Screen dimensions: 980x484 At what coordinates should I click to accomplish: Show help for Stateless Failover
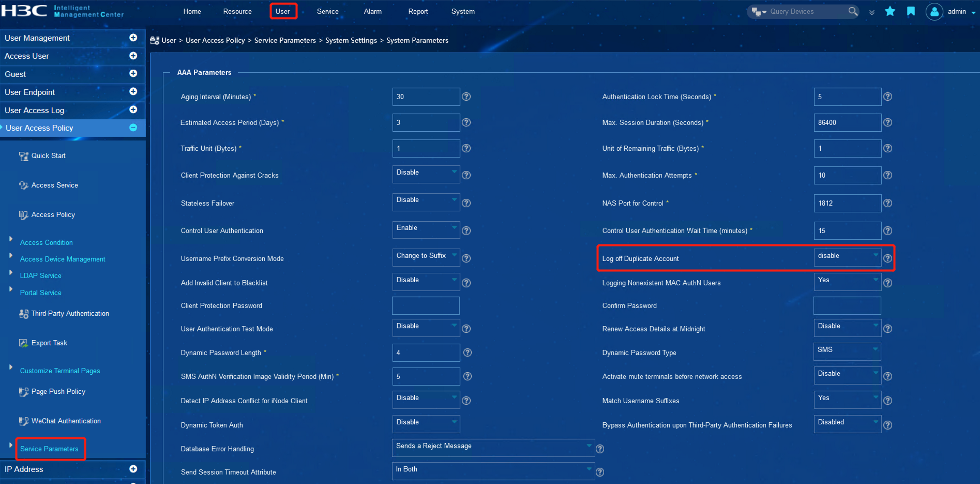pos(466,203)
